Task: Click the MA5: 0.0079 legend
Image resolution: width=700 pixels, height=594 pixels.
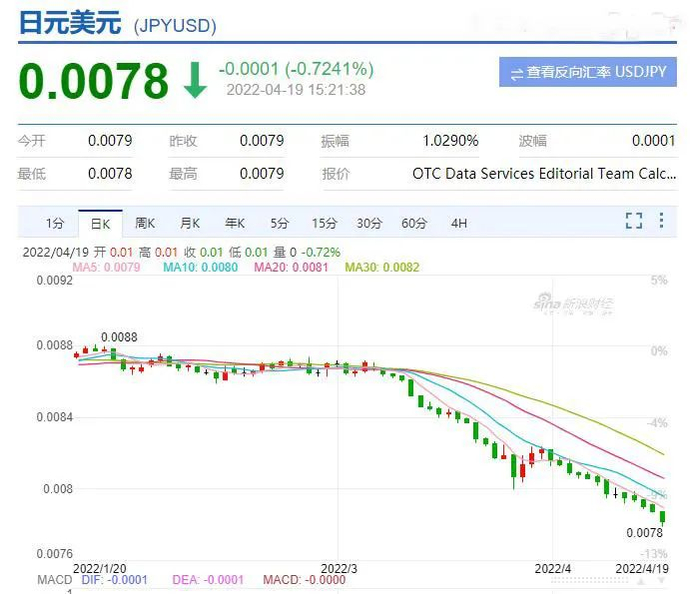Action: 106,267
